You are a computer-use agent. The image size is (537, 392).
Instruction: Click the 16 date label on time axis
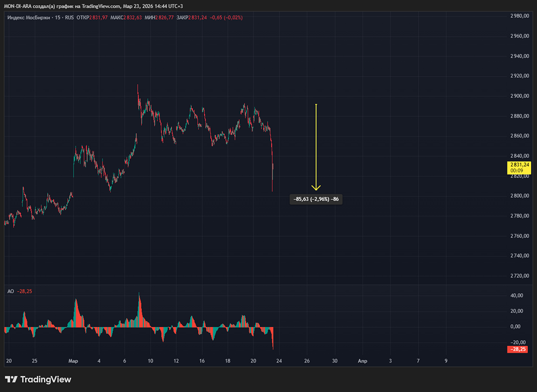click(202, 361)
